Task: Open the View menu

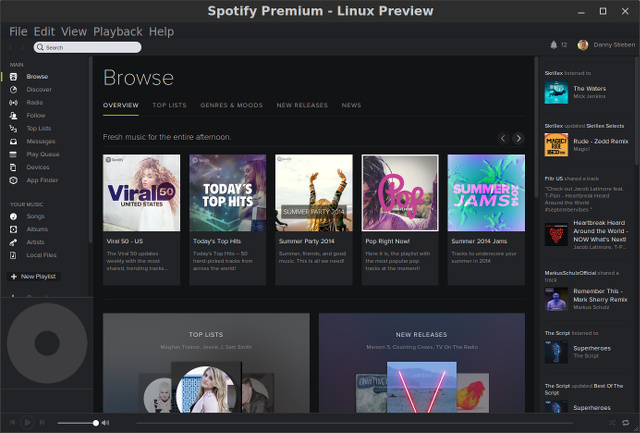Action: click(x=74, y=31)
